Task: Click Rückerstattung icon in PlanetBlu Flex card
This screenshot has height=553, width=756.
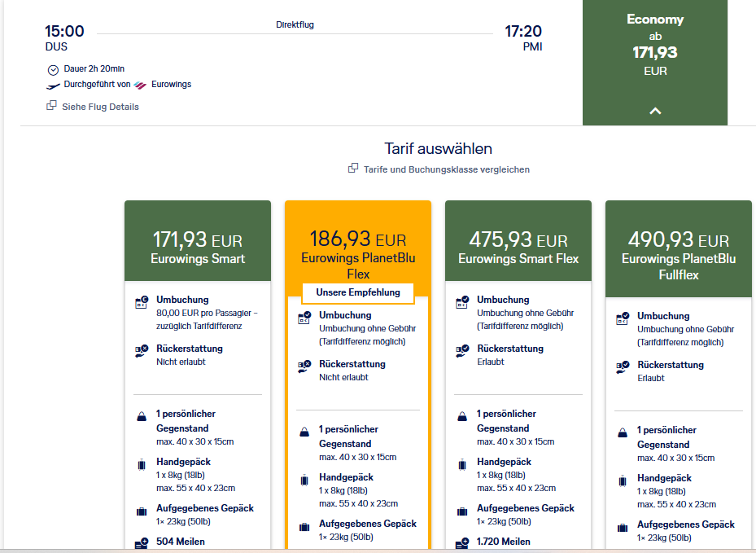Action: 304,366
